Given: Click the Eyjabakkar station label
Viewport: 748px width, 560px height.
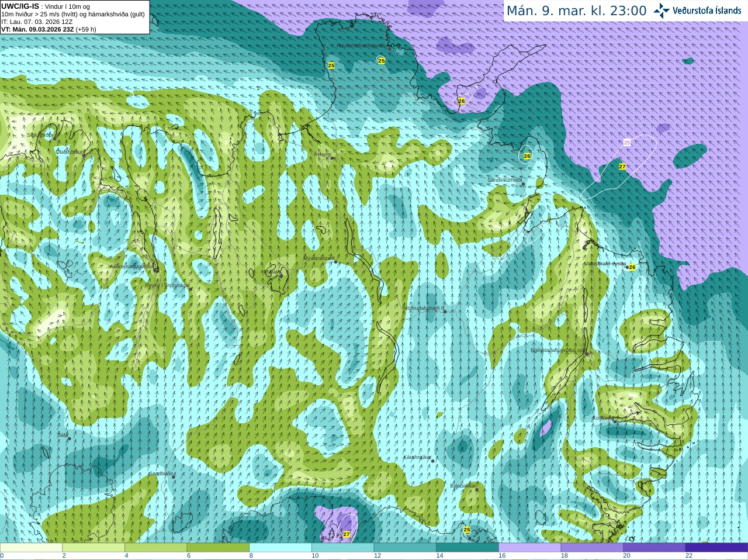Looking at the screenshot, I should coord(463,486).
